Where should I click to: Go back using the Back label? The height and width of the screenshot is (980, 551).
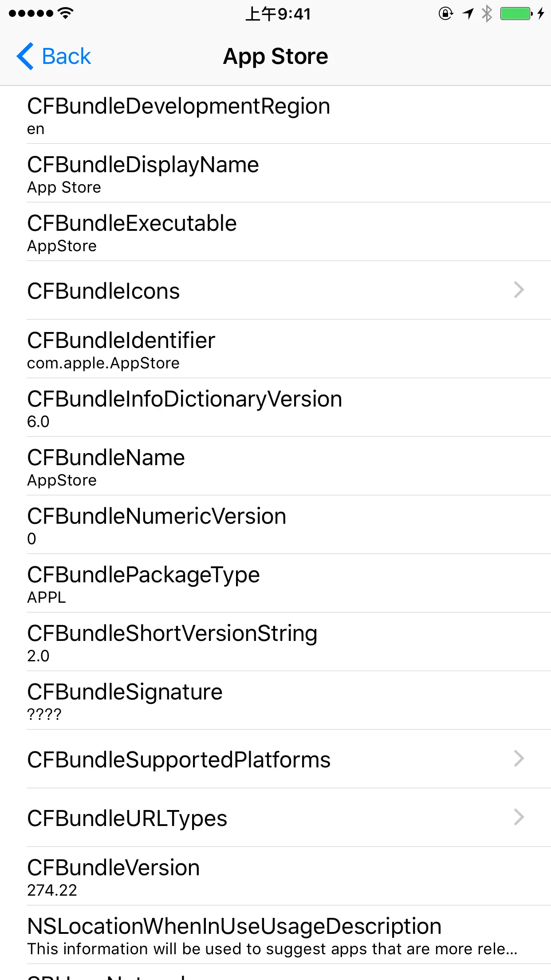[67, 56]
